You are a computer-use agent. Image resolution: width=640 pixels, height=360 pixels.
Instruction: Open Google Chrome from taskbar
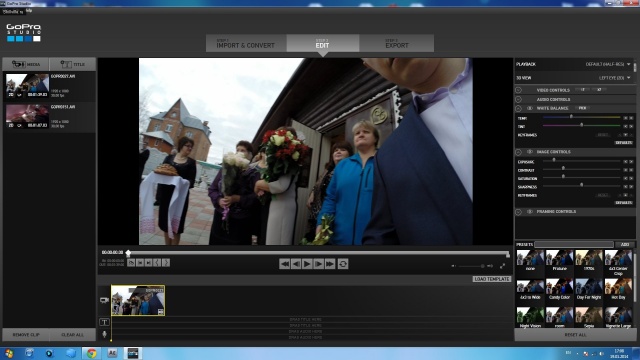click(91, 353)
